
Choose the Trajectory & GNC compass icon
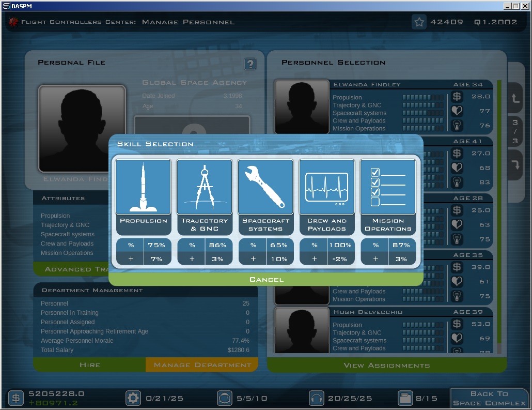(204, 187)
